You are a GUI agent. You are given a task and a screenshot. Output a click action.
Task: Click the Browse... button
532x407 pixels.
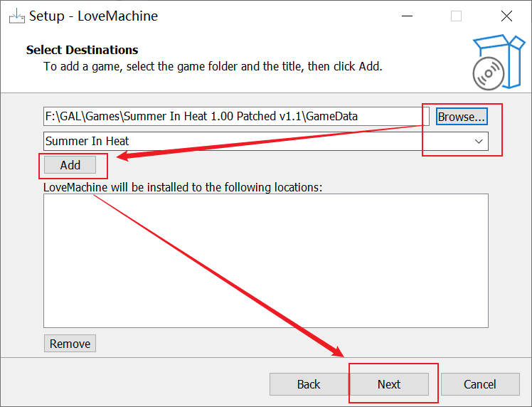coord(462,117)
